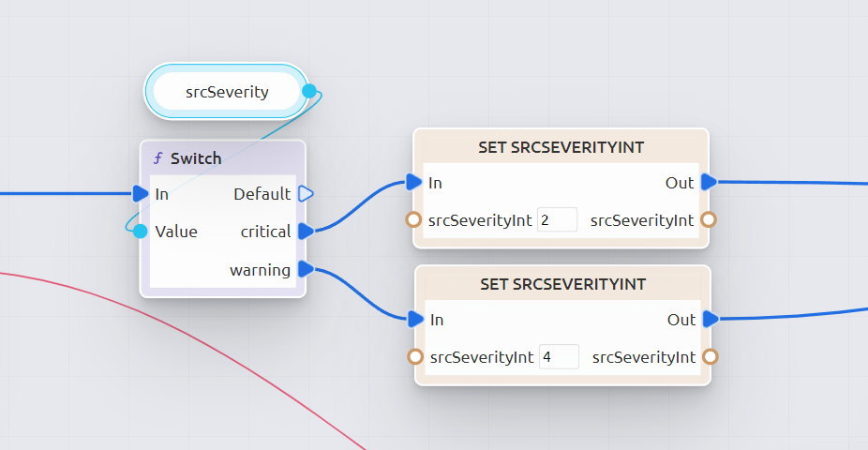868x450 pixels.
Task: Click the bottom node's srcSeverityInt output port
Action: (x=711, y=357)
